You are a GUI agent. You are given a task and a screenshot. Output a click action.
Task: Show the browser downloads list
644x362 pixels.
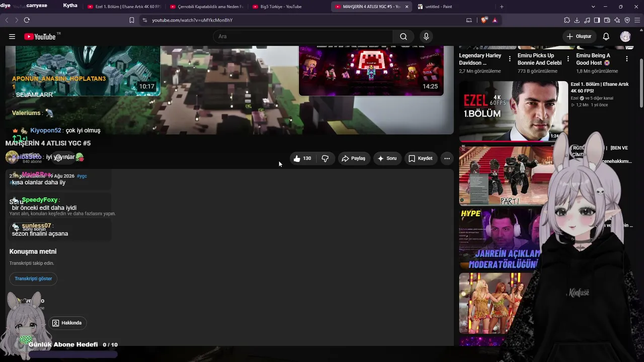click(577, 20)
